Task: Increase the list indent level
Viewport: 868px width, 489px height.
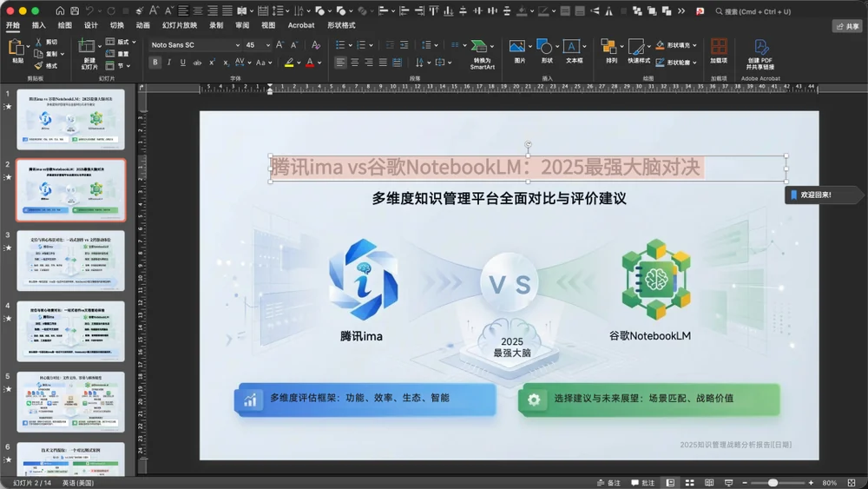Action: [404, 45]
